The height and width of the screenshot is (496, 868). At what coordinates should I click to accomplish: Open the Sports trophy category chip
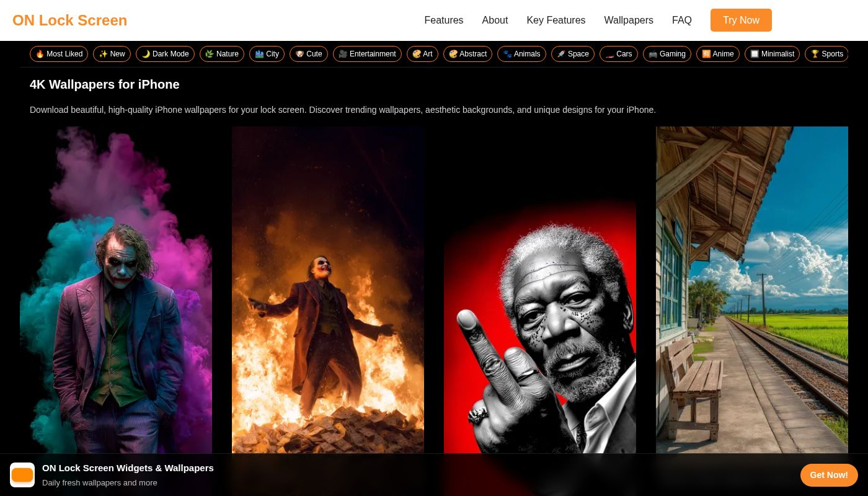point(826,54)
